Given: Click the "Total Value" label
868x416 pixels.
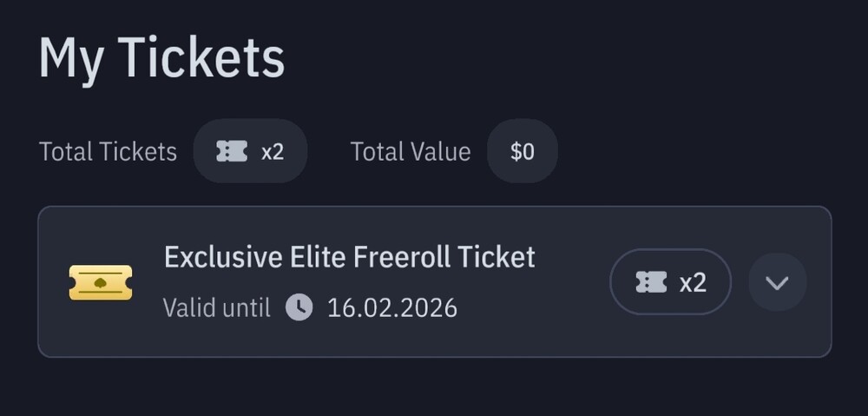Looking at the screenshot, I should pyautogui.click(x=410, y=152).
